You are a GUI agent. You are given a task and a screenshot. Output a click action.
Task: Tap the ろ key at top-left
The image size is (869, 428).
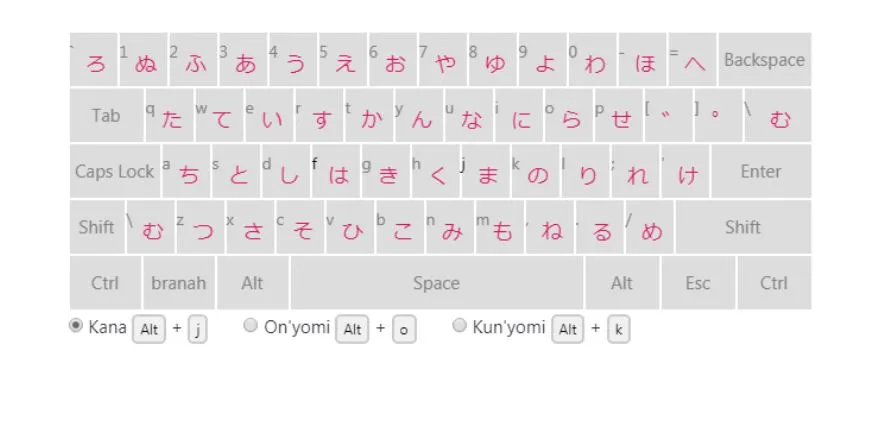tap(93, 60)
